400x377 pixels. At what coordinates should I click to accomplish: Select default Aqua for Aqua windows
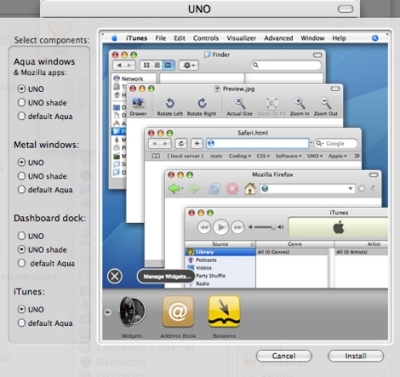[22, 116]
